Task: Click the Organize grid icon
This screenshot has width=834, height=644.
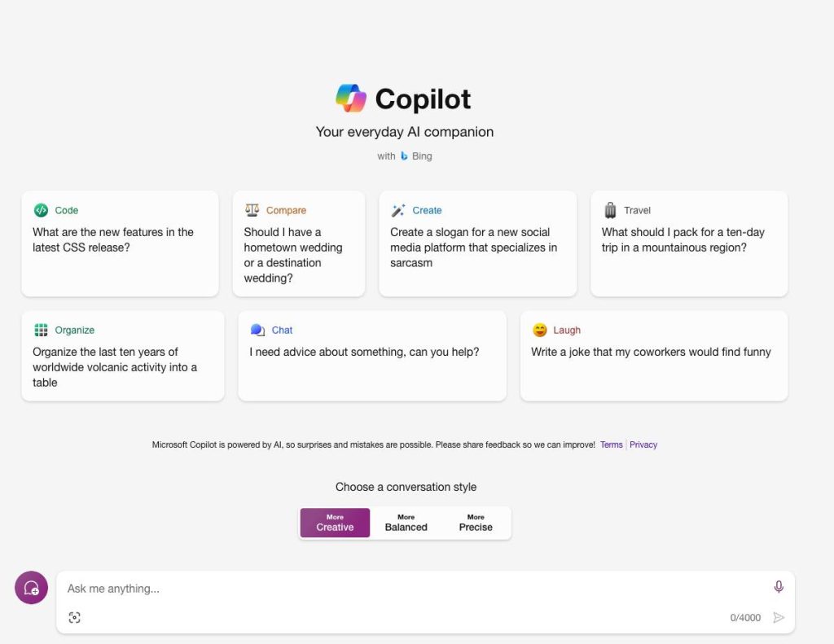Action: click(40, 330)
